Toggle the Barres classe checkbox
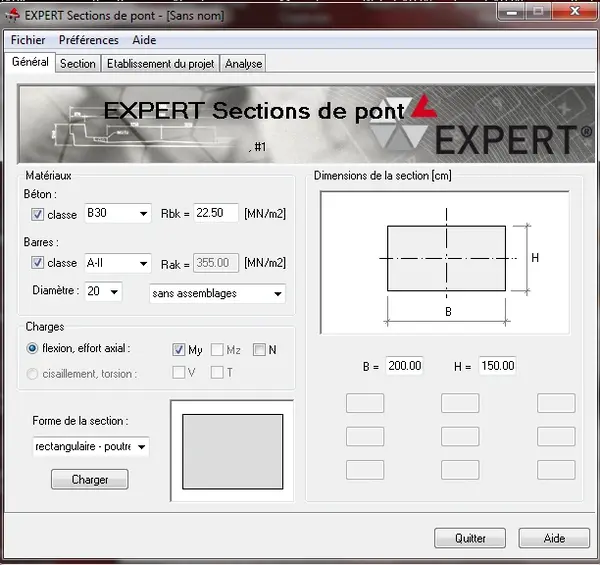Screen dimensions: 600x565 pos(37,262)
